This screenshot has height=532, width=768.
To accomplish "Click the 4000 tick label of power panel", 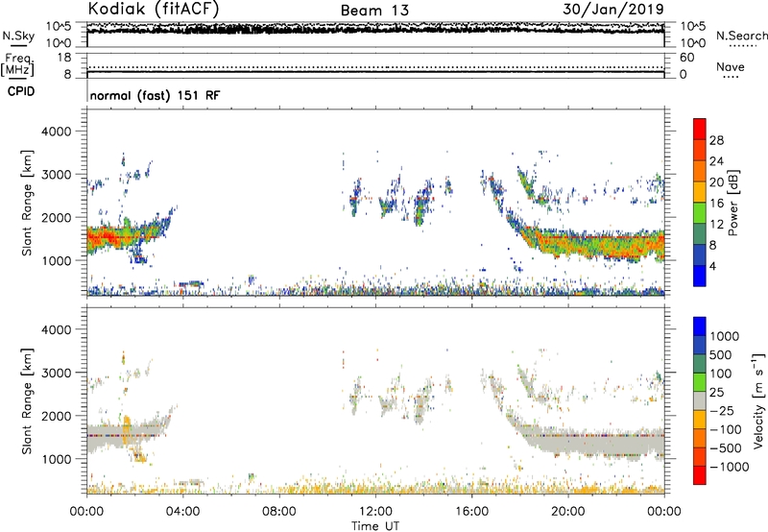I will coord(57,132).
